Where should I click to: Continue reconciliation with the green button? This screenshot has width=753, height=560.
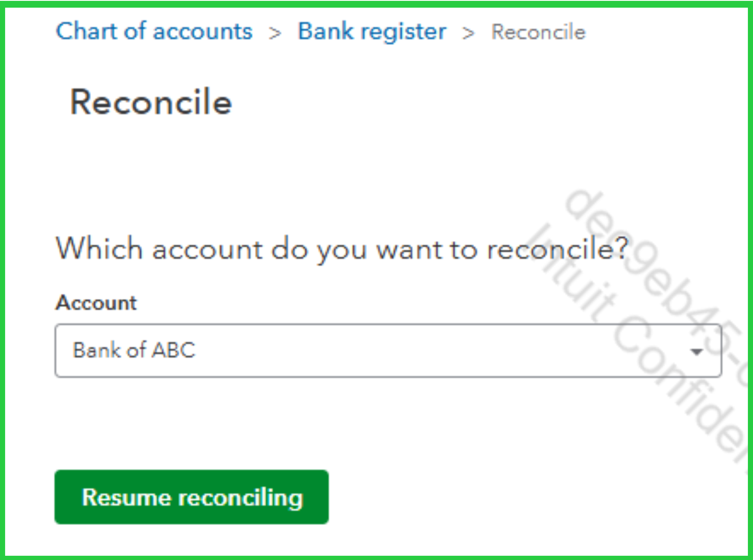tap(192, 497)
